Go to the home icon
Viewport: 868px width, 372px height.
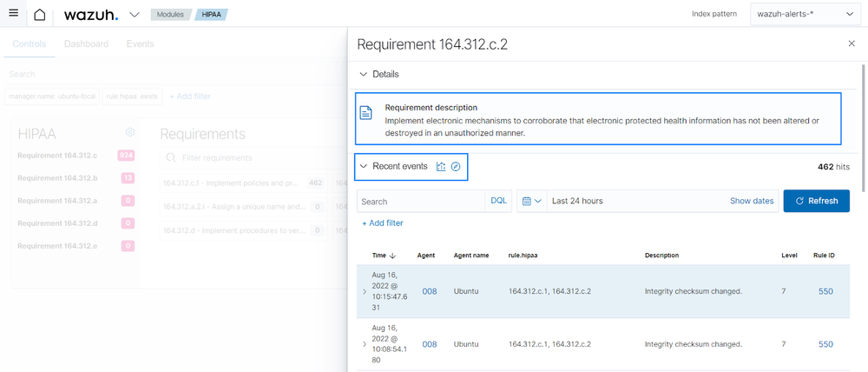click(40, 15)
